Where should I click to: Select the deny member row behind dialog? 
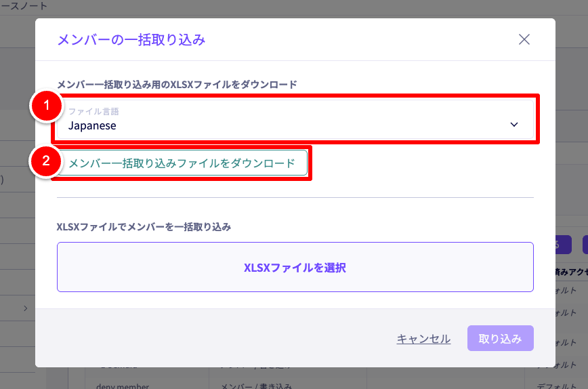pos(117,386)
